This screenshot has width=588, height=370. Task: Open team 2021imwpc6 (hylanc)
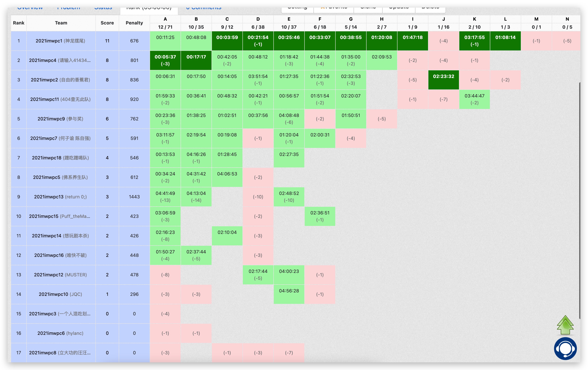pyautogui.click(x=60, y=333)
